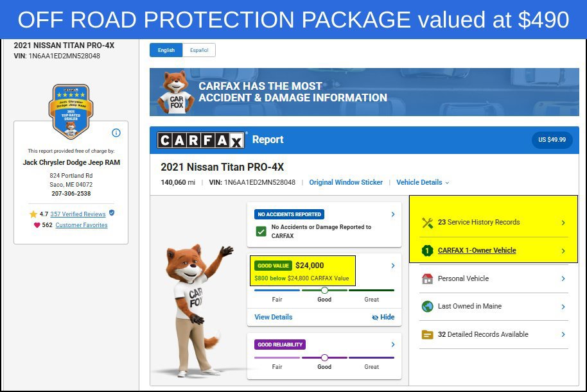The height and width of the screenshot is (392, 587).
Task: Click the pink heart favorites icon
Action: (37, 225)
